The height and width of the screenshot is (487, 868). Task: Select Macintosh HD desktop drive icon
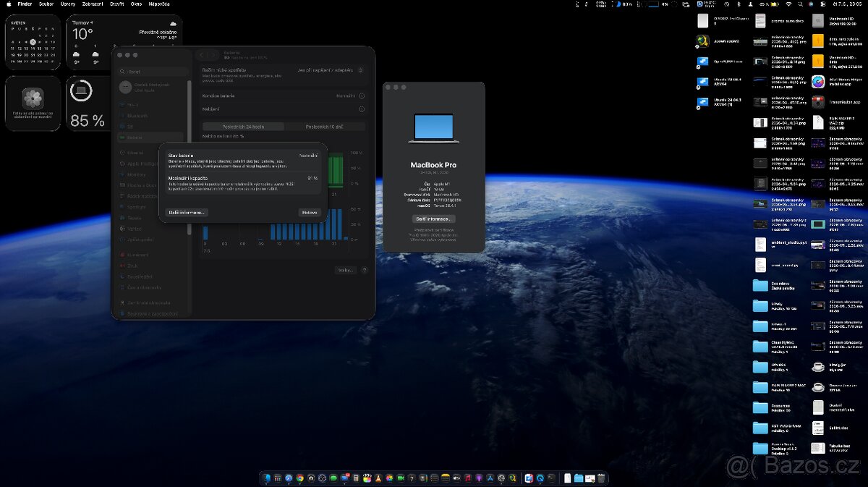tap(818, 20)
